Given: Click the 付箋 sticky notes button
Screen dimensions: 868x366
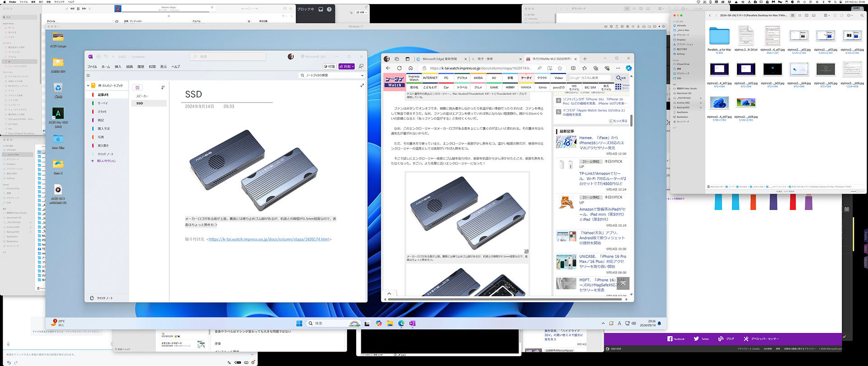Looking at the screenshot, I should point(330,66).
